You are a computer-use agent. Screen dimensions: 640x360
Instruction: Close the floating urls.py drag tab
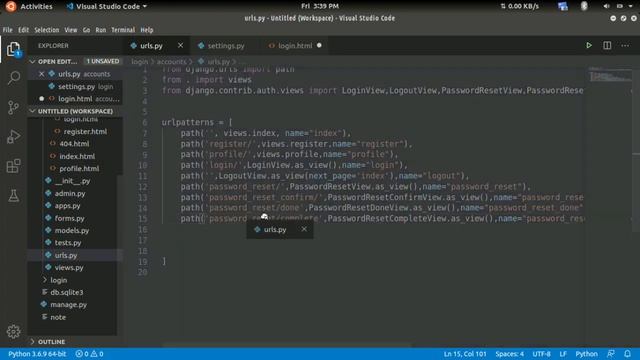[x=304, y=229]
